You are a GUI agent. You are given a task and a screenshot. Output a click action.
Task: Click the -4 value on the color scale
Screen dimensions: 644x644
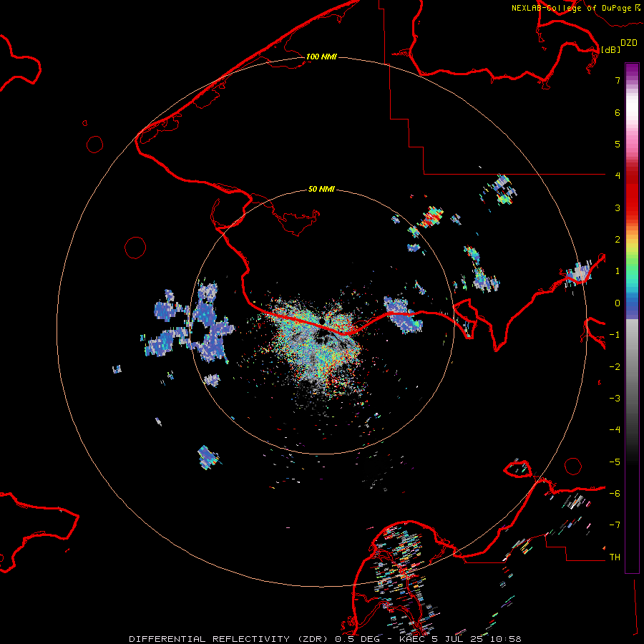pyautogui.click(x=615, y=430)
